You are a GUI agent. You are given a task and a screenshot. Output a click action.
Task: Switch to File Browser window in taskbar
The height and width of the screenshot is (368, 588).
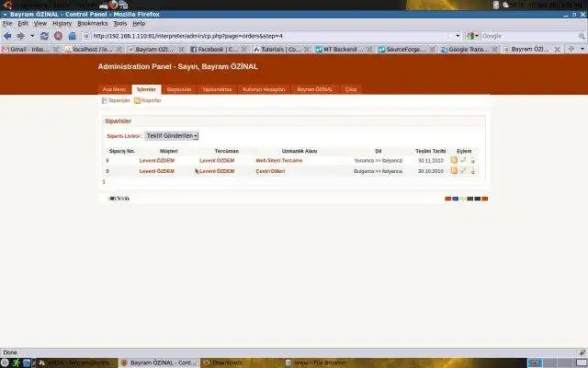pyautogui.click(x=324, y=362)
